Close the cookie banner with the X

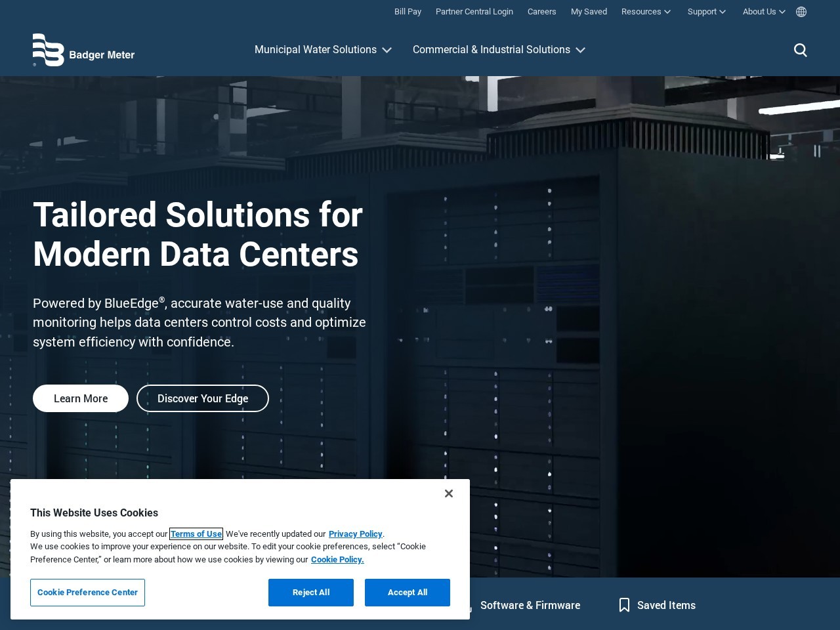tap(449, 493)
